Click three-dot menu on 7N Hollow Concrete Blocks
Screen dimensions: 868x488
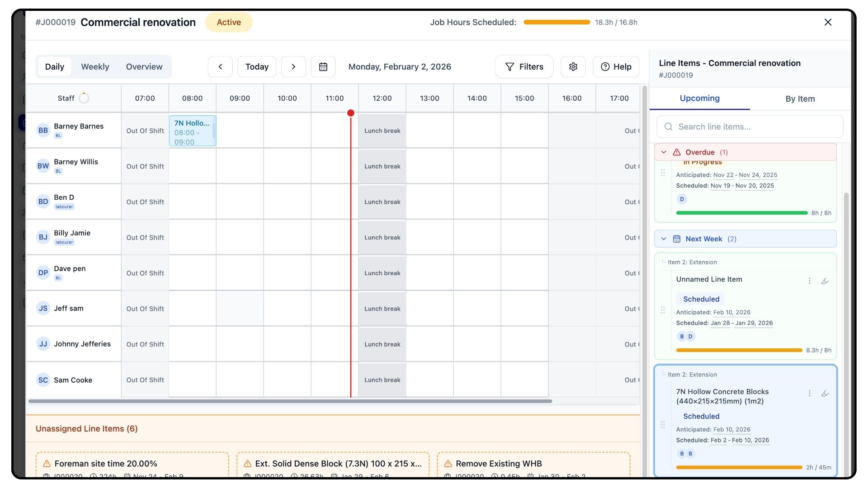809,394
